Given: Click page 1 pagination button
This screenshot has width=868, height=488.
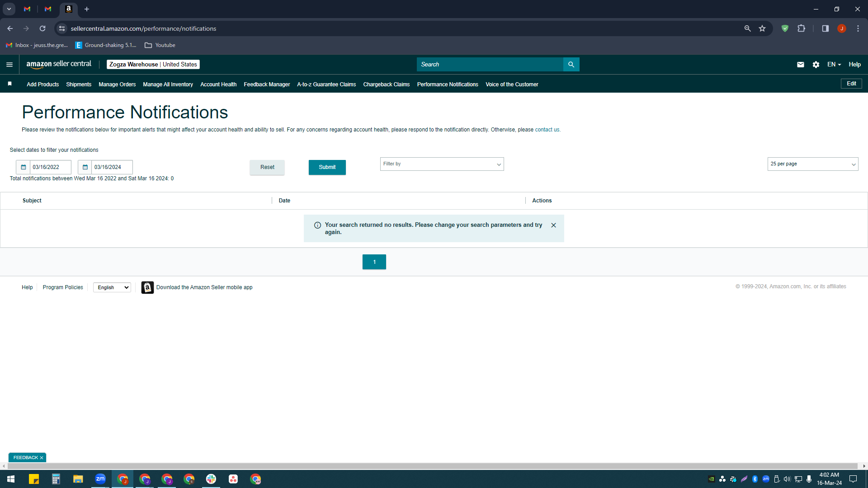Looking at the screenshot, I should 374,262.
